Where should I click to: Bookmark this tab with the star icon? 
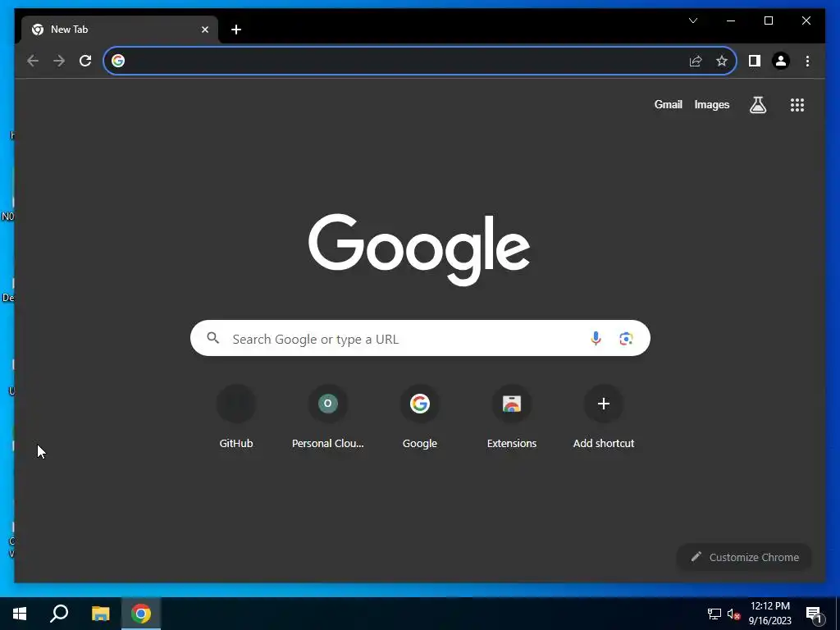[722, 61]
